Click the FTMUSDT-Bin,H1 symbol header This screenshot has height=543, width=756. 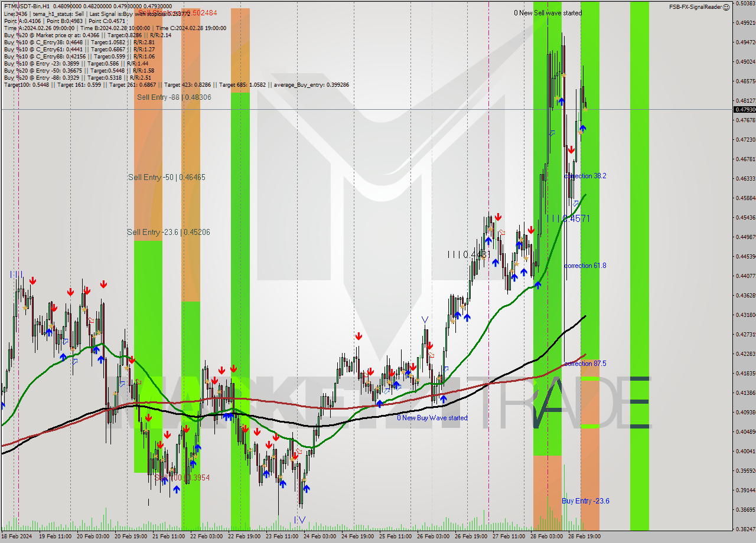coord(27,6)
